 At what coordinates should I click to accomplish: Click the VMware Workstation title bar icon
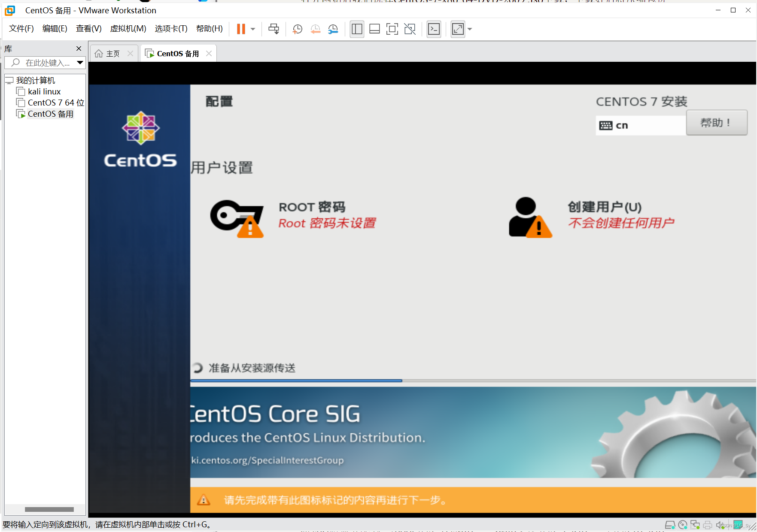pyautogui.click(x=10, y=10)
